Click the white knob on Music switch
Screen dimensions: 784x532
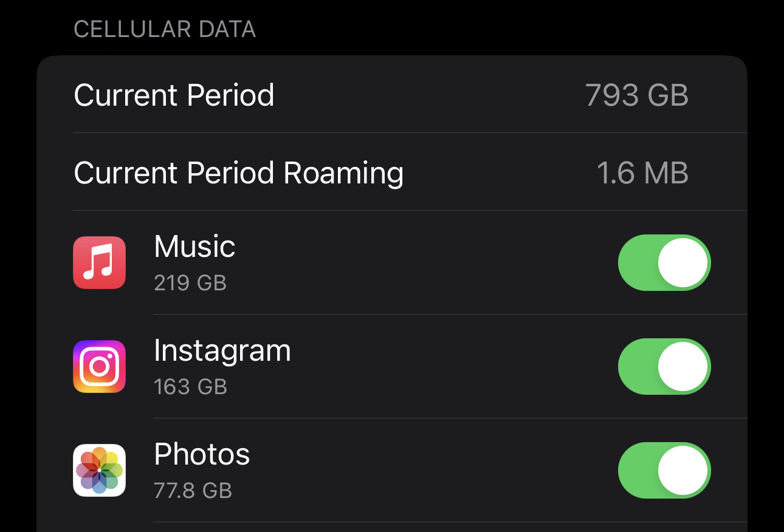click(683, 262)
